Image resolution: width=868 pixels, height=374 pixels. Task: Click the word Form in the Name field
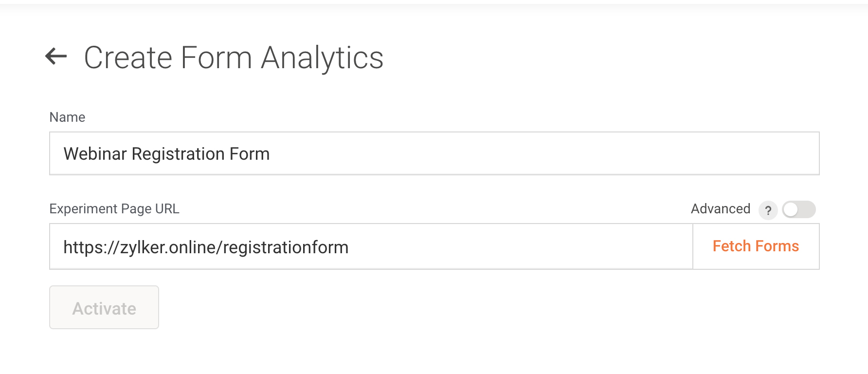(x=250, y=154)
